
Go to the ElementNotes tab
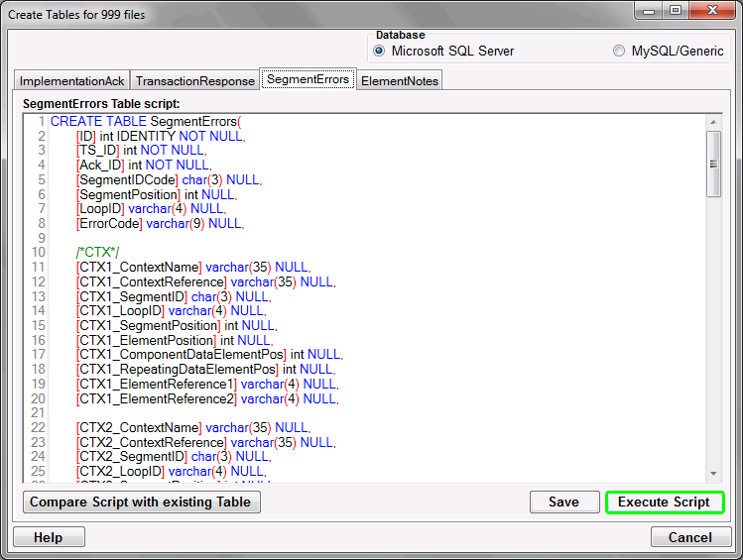[x=400, y=80]
